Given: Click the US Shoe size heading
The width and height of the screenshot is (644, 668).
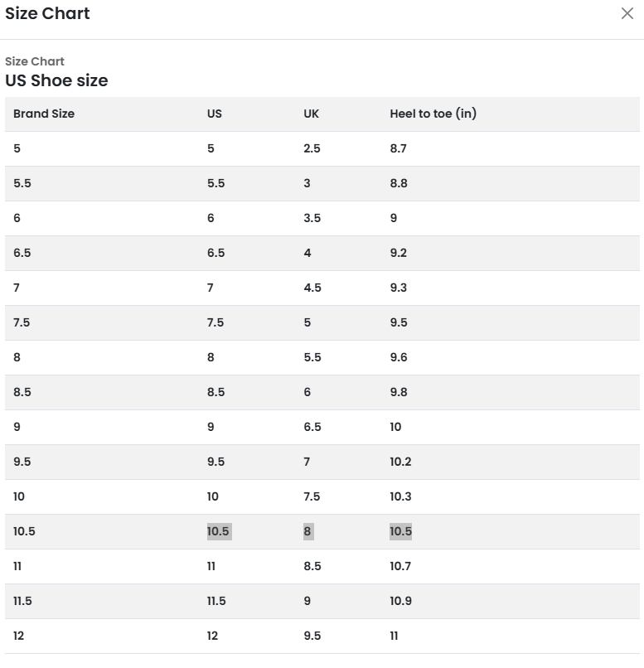Looking at the screenshot, I should point(56,80).
